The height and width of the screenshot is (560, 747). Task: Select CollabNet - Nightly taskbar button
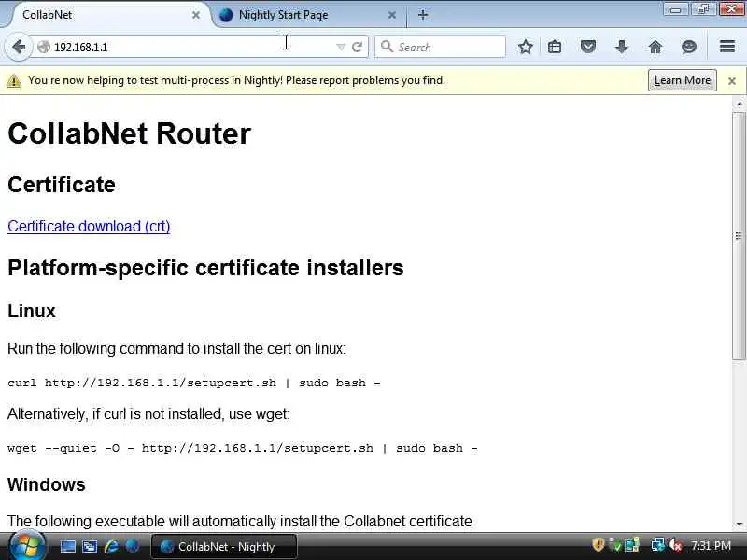[224, 546]
